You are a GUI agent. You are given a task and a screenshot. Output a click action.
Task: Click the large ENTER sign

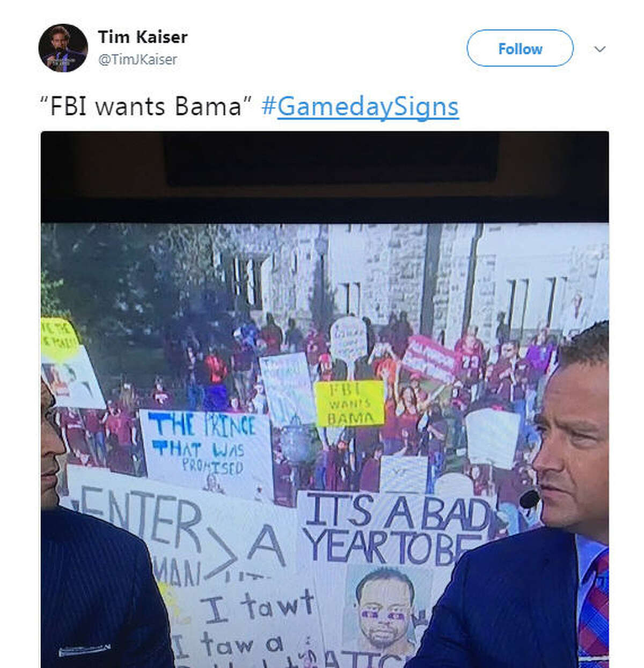click(x=177, y=532)
